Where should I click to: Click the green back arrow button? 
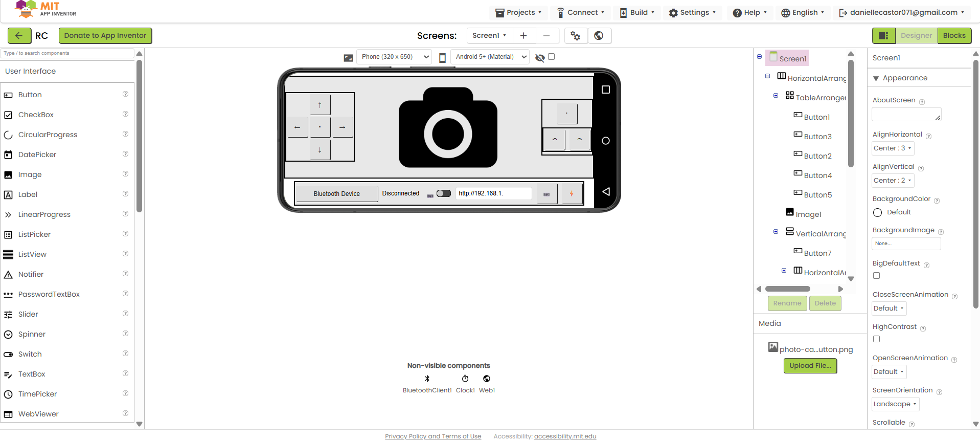19,35
